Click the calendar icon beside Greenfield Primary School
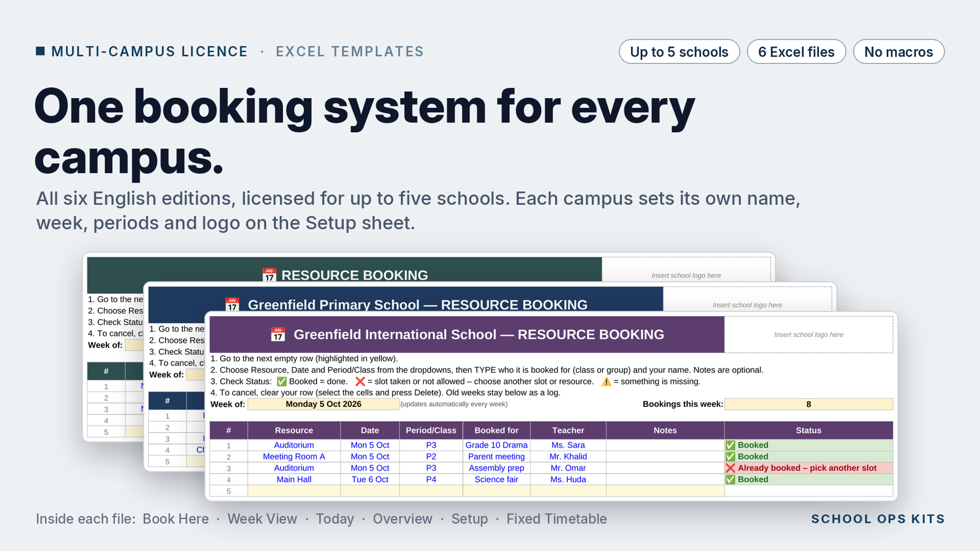 click(232, 304)
